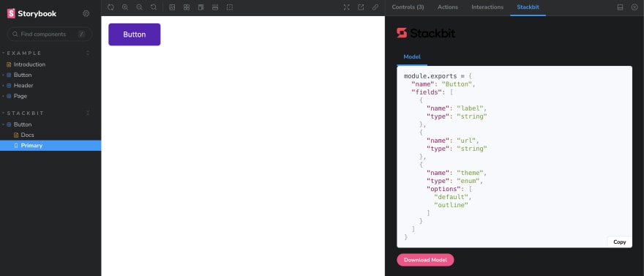Change the addon panel orientation
644x276 pixels.
(x=620, y=7)
